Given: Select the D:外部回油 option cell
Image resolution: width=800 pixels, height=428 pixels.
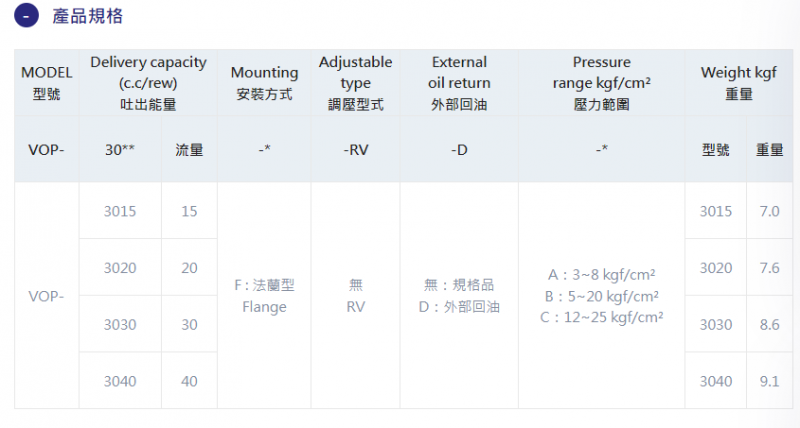Looking at the screenshot, I should tap(459, 307).
